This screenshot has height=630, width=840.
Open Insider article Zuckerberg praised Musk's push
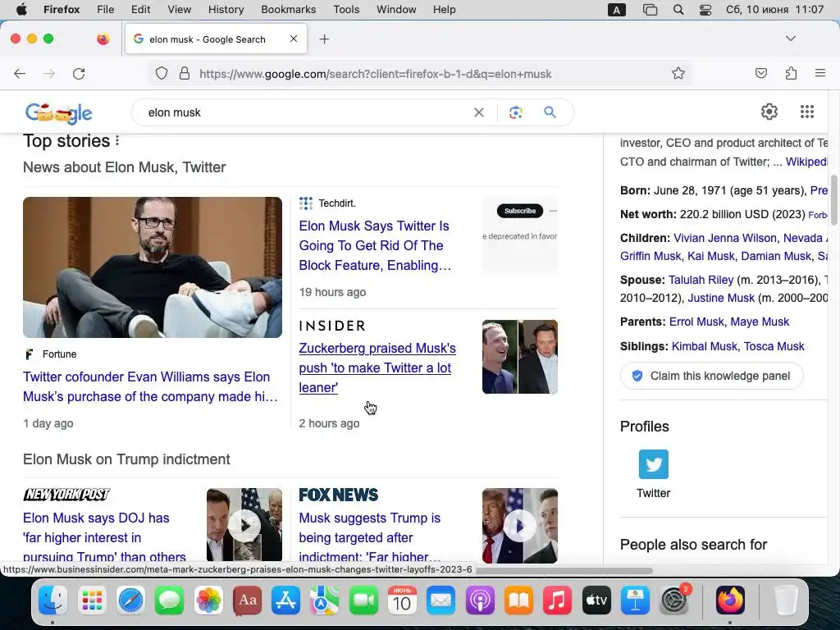(x=377, y=368)
